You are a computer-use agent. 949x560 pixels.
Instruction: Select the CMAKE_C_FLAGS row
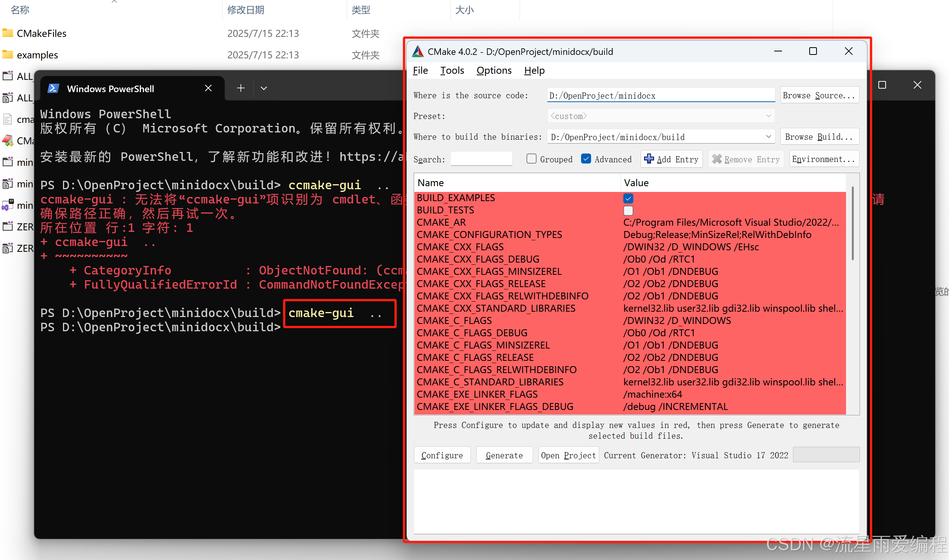click(x=630, y=321)
